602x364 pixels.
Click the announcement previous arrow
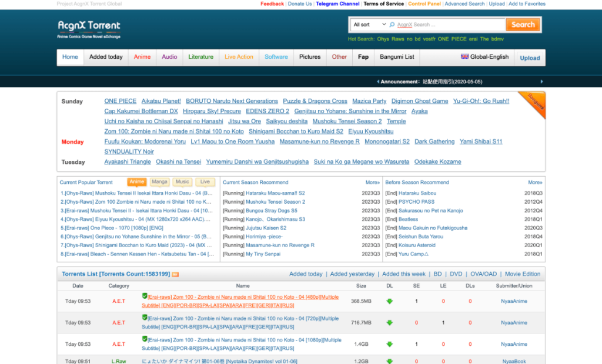tap(378, 82)
